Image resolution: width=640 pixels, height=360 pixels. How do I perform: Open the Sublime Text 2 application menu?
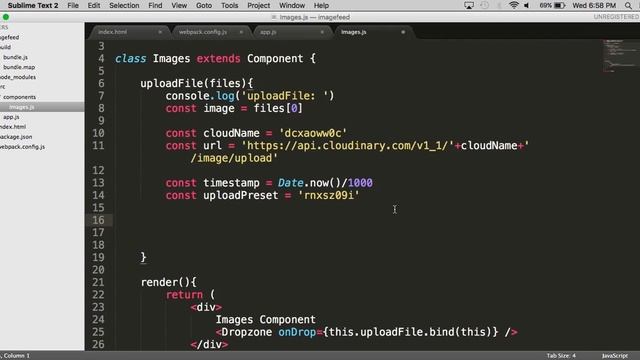33,5
